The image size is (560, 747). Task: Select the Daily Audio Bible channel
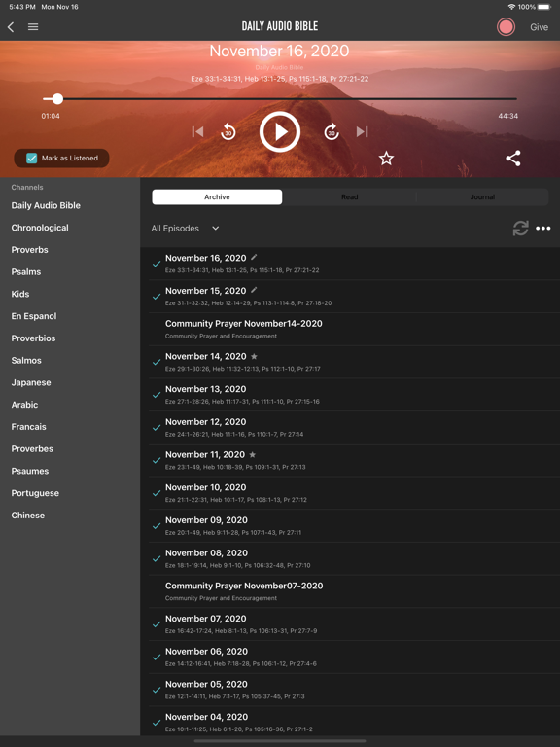pyautogui.click(x=46, y=205)
